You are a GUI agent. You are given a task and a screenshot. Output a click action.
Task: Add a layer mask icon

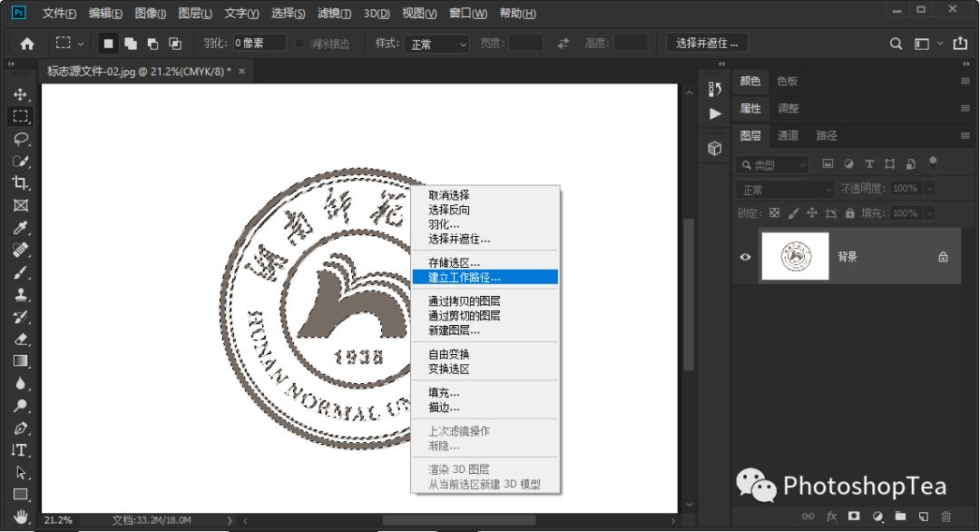tap(854, 517)
